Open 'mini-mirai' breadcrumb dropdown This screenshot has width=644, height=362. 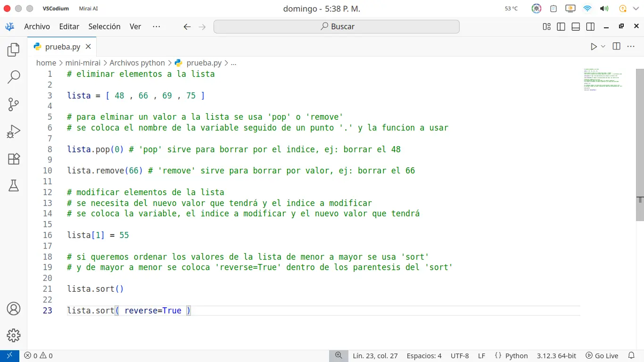pyautogui.click(x=83, y=63)
